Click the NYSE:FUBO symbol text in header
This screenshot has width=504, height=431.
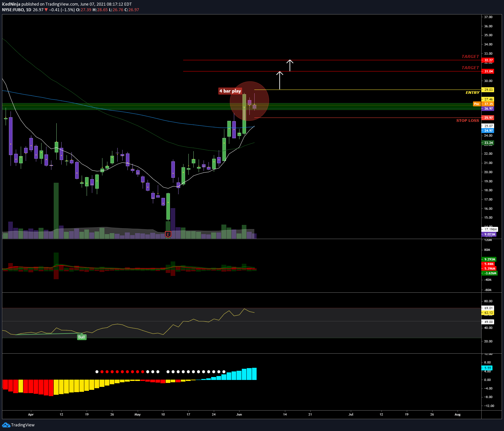coord(13,10)
